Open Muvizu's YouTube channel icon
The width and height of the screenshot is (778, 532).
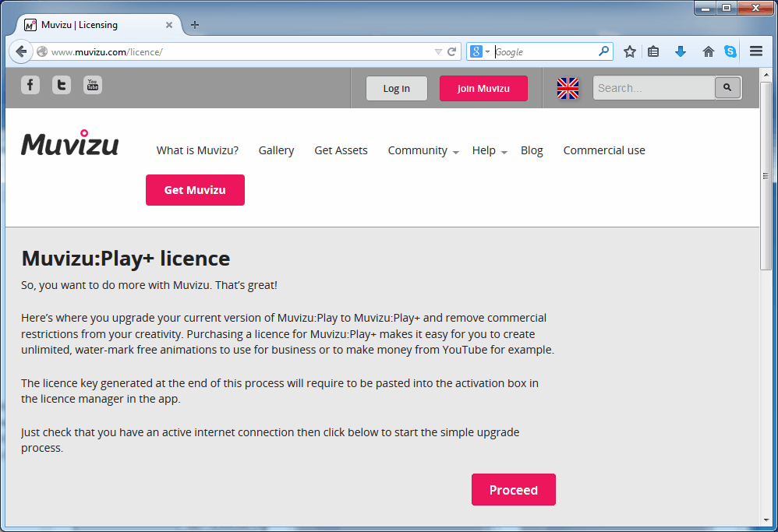point(93,85)
